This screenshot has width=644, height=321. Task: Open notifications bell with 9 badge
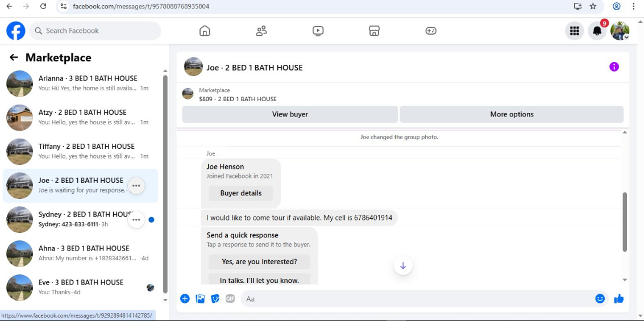point(597,31)
